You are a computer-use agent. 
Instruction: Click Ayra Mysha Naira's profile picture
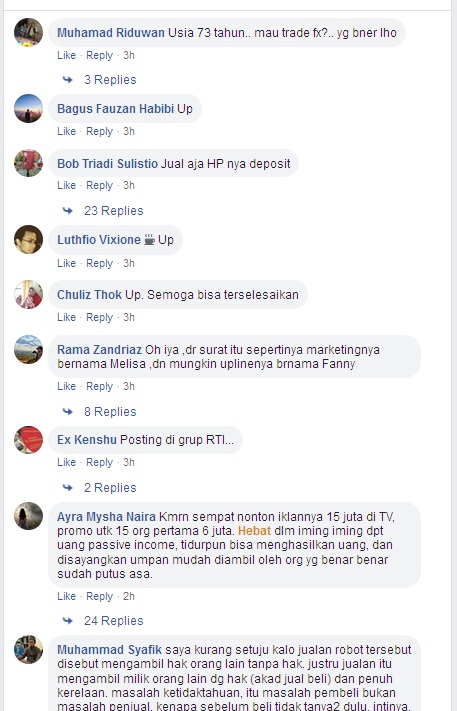(x=28, y=516)
